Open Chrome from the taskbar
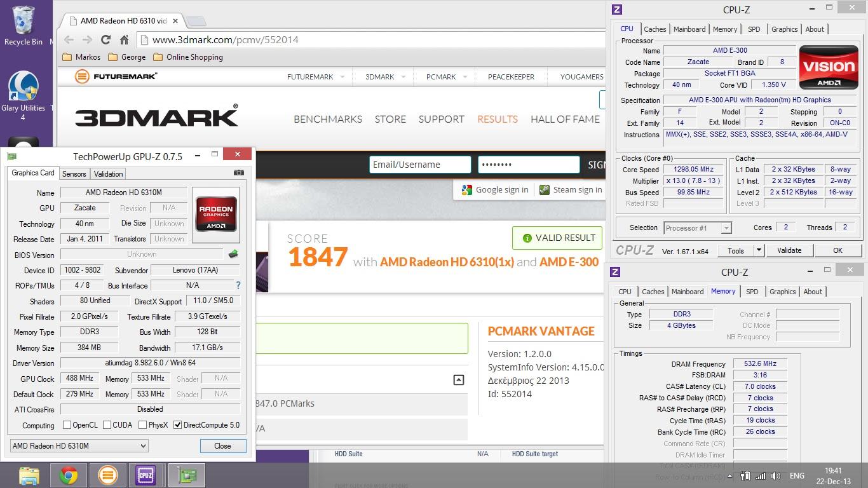This screenshot has height=488, width=868. (x=69, y=475)
